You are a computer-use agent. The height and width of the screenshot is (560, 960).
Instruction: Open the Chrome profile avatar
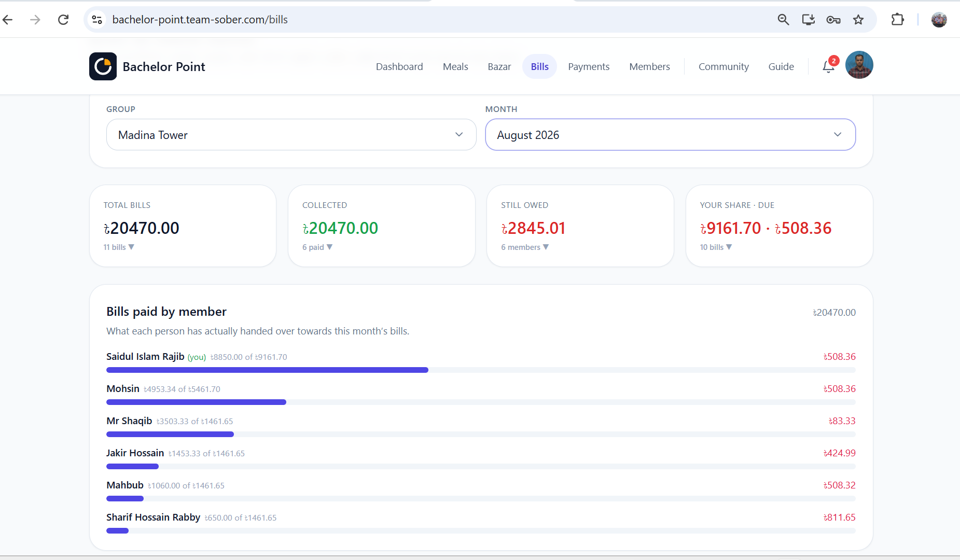[x=939, y=20]
